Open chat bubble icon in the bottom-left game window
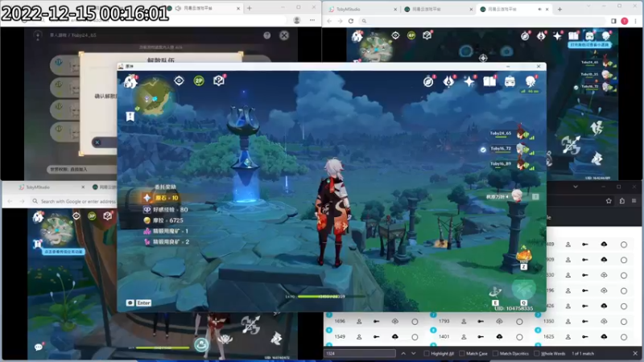The width and height of the screenshot is (644, 362). coord(39,348)
